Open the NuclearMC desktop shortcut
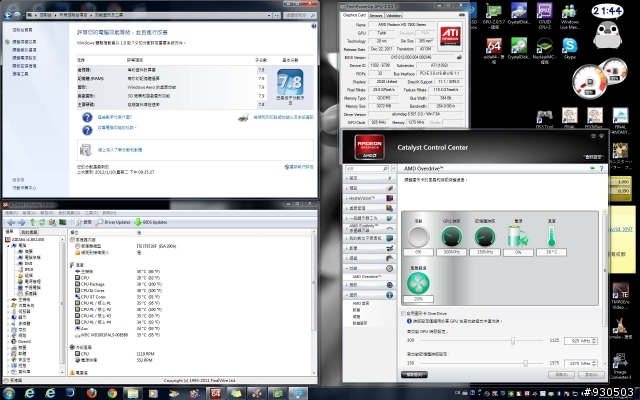The width and height of the screenshot is (640, 400). click(x=544, y=51)
